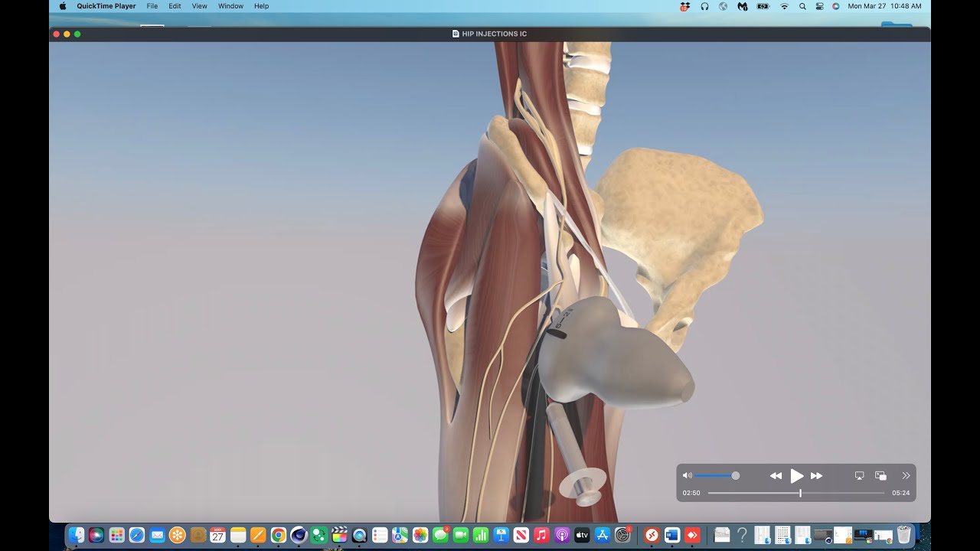Open Keynote from the Dock
980x551 pixels.
click(501, 535)
